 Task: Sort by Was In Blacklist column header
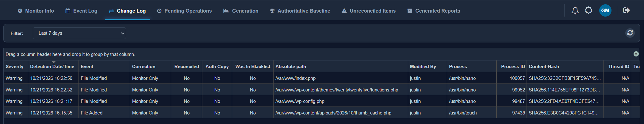coord(253,67)
